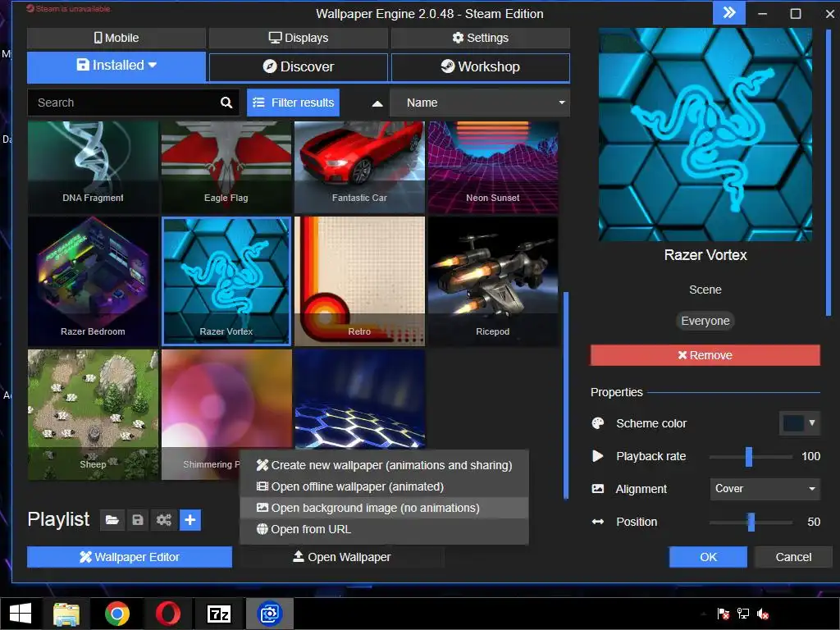
Task: Launch File Explorer from taskbar
Action: coord(66,614)
